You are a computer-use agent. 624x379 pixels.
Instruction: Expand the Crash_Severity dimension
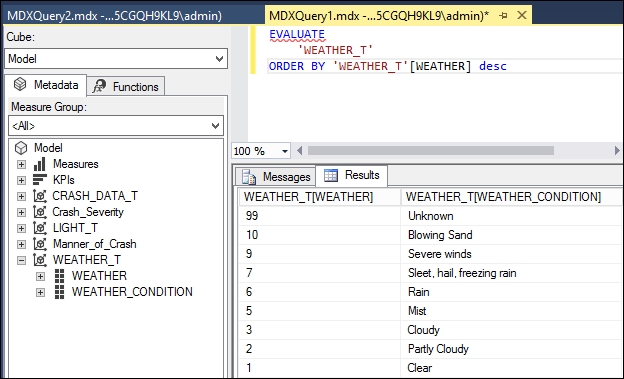21,212
